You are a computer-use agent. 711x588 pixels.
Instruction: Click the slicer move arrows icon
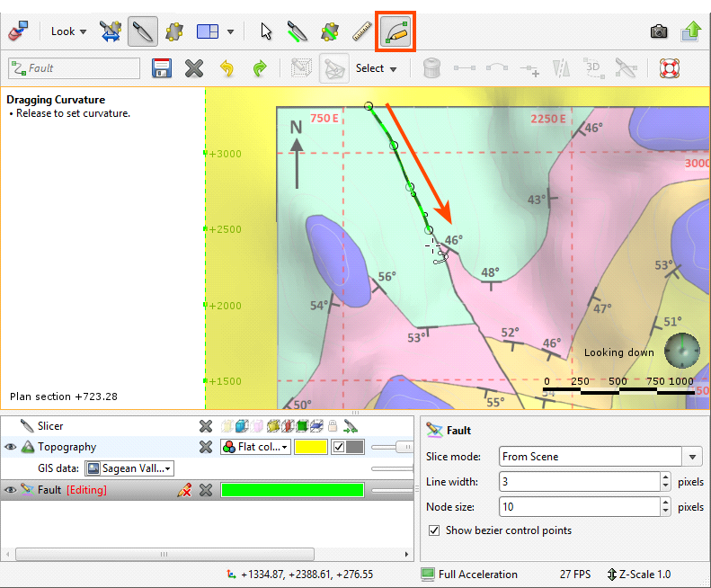(111, 31)
